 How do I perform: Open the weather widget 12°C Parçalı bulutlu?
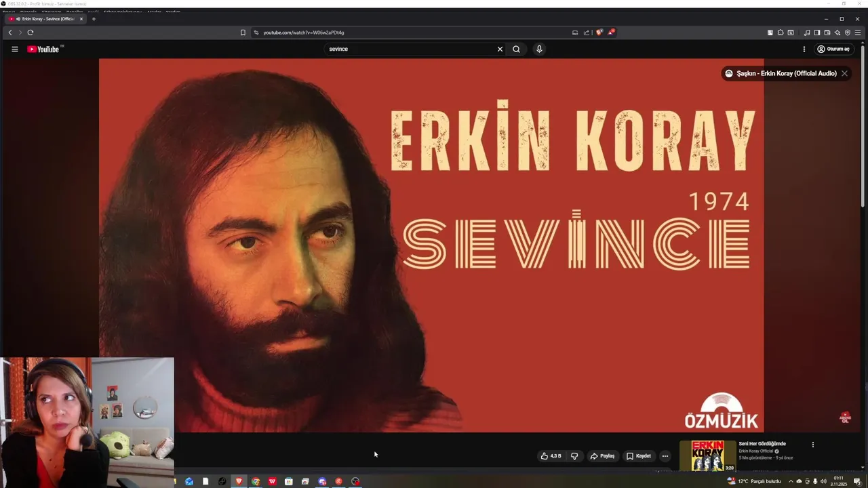tap(754, 481)
